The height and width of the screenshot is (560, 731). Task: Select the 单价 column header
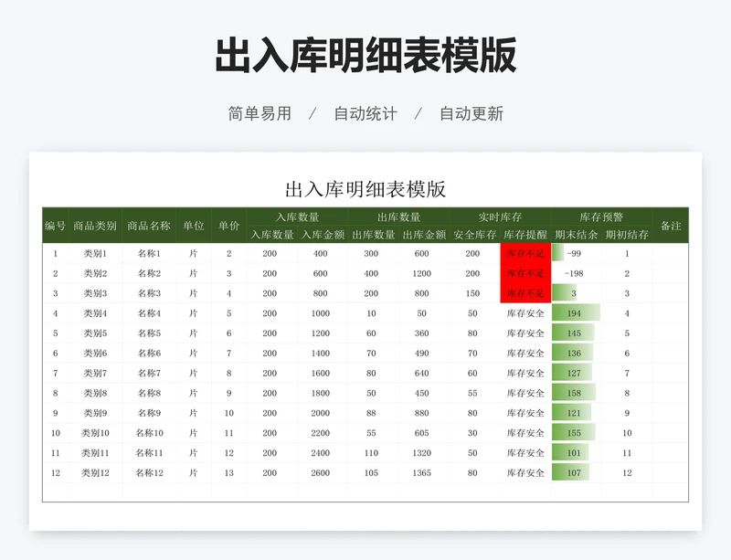tap(229, 226)
